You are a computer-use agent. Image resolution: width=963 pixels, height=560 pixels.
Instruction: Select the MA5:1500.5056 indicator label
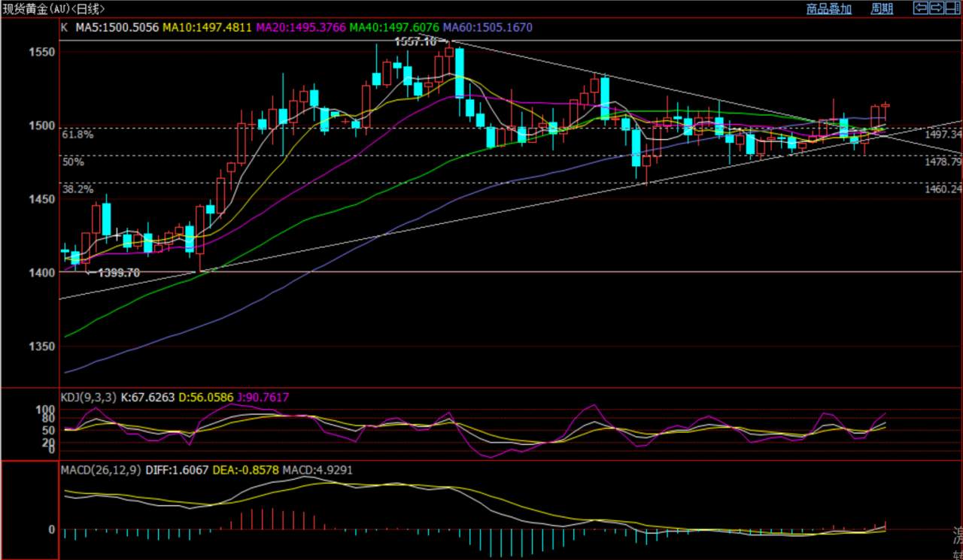117,27
